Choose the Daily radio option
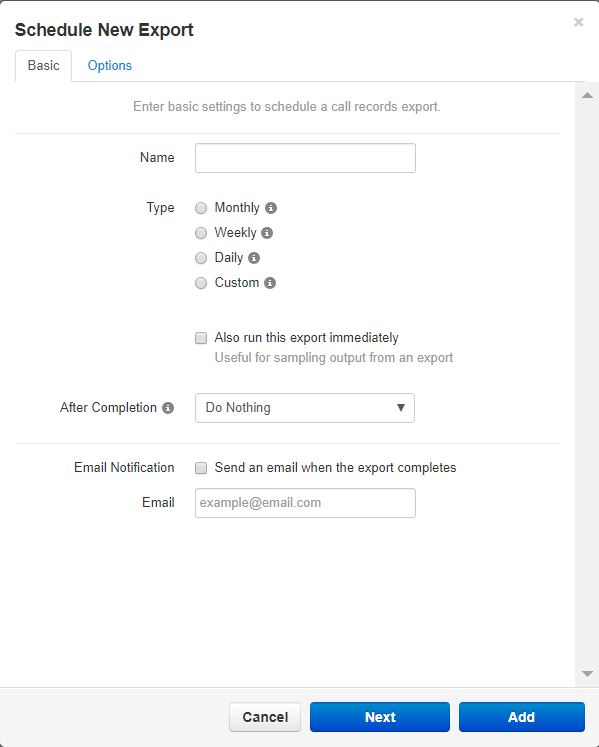599x747 pixels. (x=201, y=258)
